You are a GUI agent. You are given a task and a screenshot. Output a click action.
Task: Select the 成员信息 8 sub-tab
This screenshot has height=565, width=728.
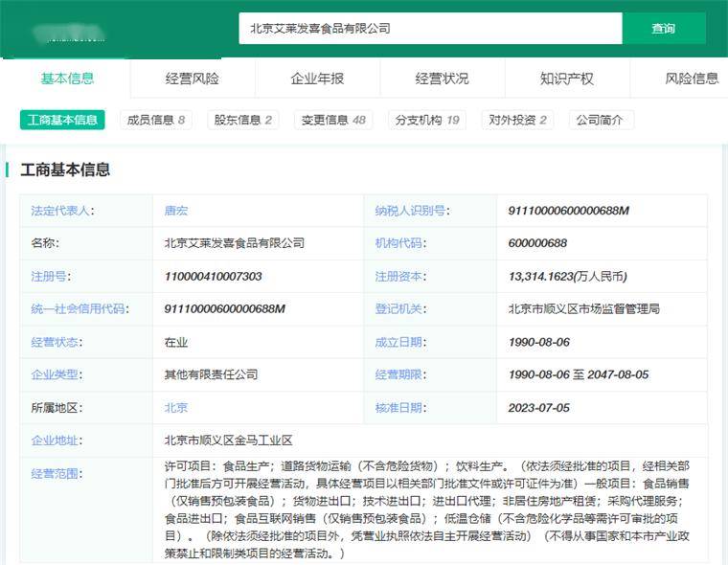click(x=156, y=120)
